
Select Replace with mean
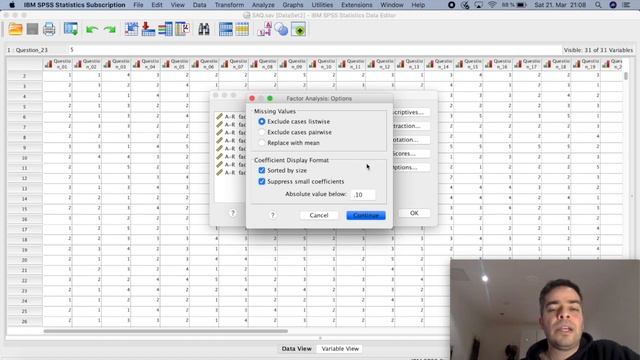point(262,143)
